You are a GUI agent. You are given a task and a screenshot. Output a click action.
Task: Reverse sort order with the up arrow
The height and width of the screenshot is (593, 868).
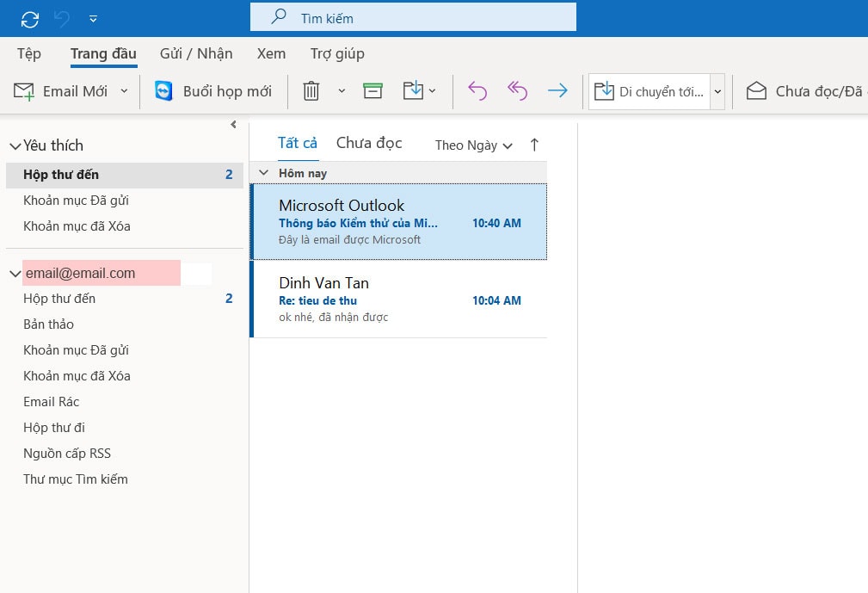pyautogui.click(x=534, y=145)
